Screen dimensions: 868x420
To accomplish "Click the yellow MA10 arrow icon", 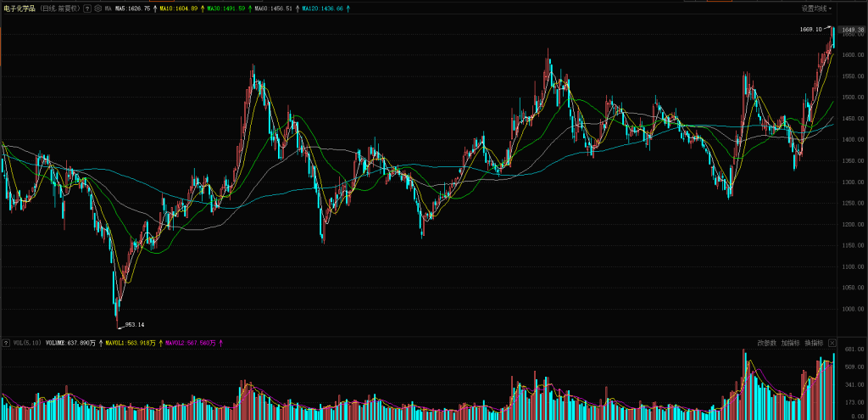I will [203, 8].
